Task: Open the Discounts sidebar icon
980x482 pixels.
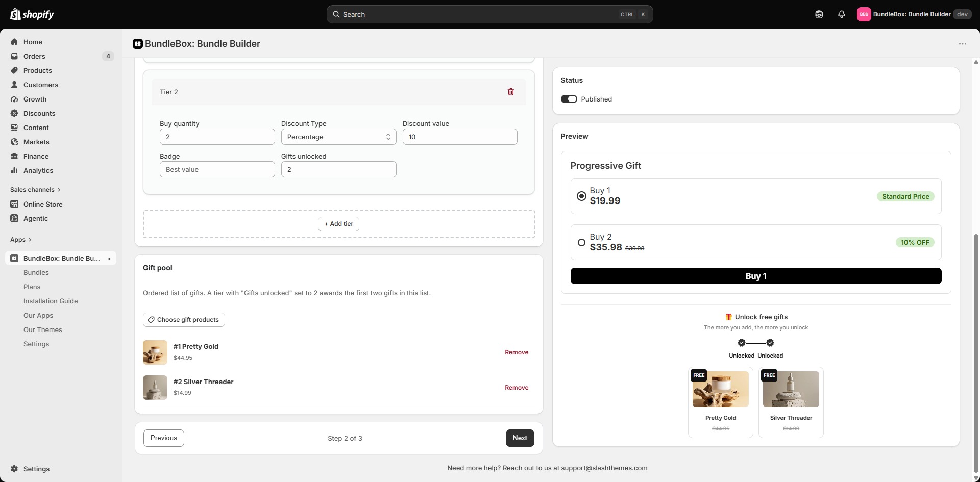Action: (x=14, y=113)
